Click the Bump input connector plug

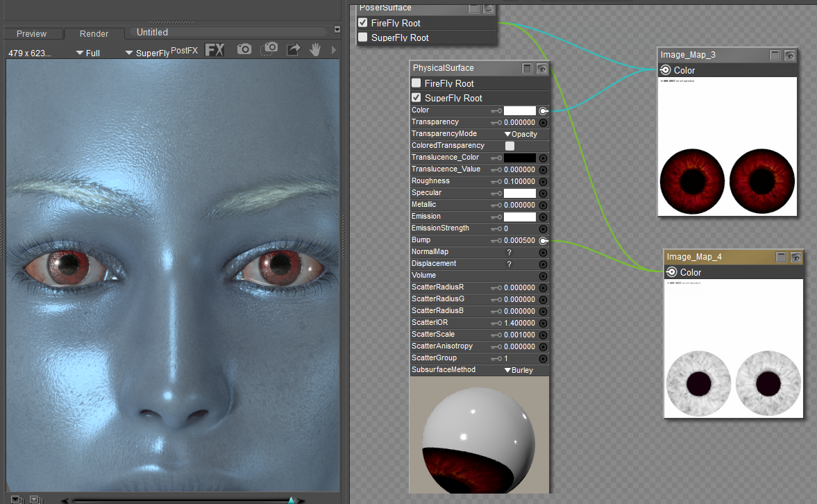543,241
